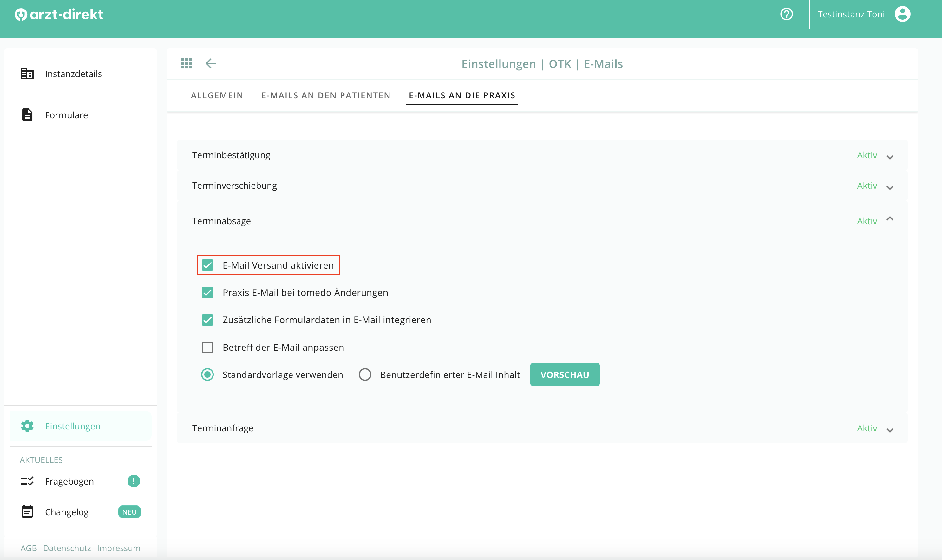Click the NEU badge next to Changelog
This screenshot has width=942, height=560.
(129, 512)
